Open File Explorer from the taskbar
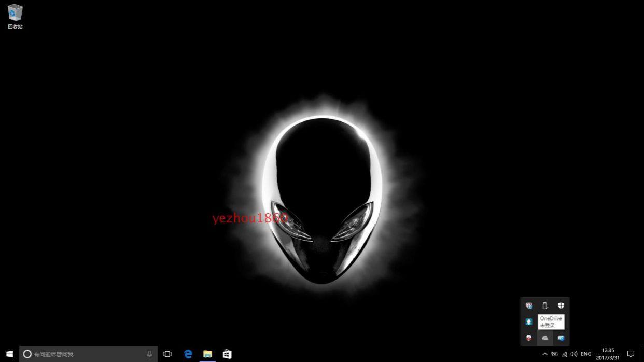The height and width of the screenshot is (362, 644). coord(207,354)
